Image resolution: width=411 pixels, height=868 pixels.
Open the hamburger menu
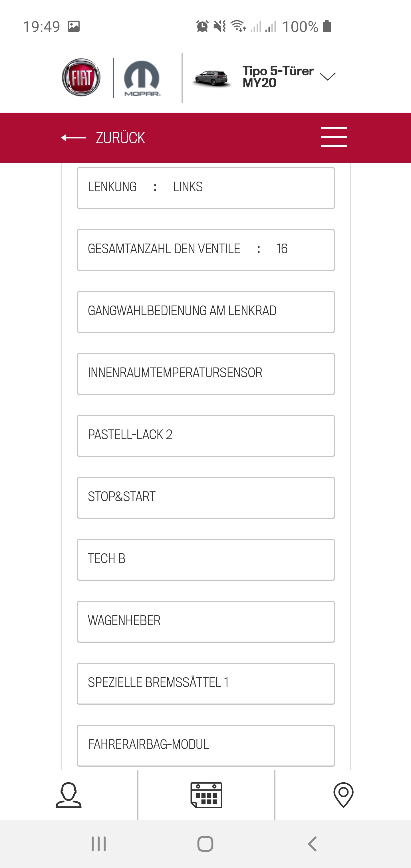(x=334, y=137)
